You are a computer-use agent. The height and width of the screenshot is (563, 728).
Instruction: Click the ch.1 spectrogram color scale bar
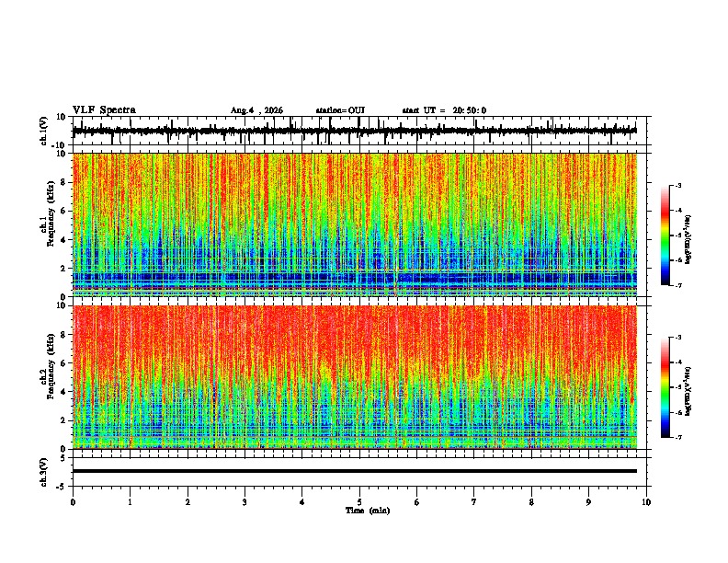tap(665, 236)
